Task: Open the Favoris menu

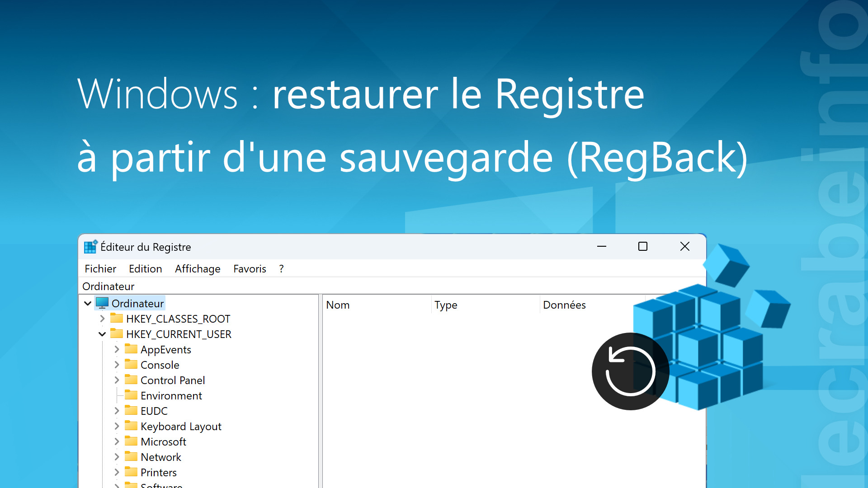Action: [250, 269]
